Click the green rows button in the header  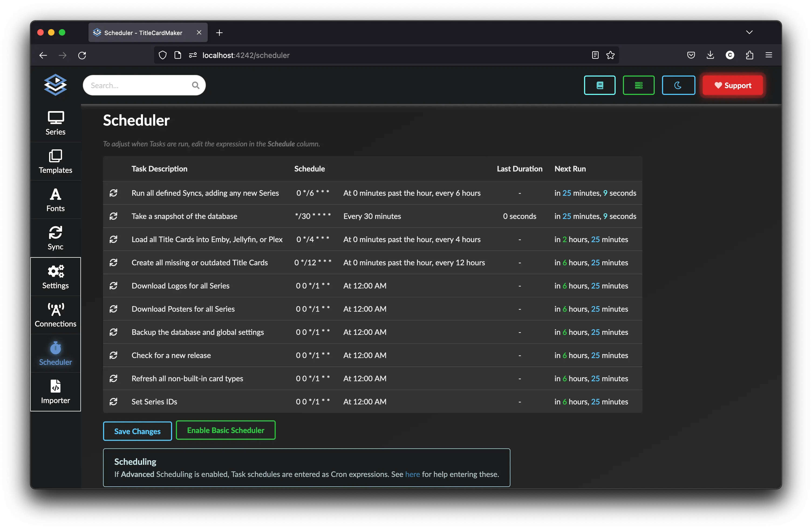[x=638, y=85]
